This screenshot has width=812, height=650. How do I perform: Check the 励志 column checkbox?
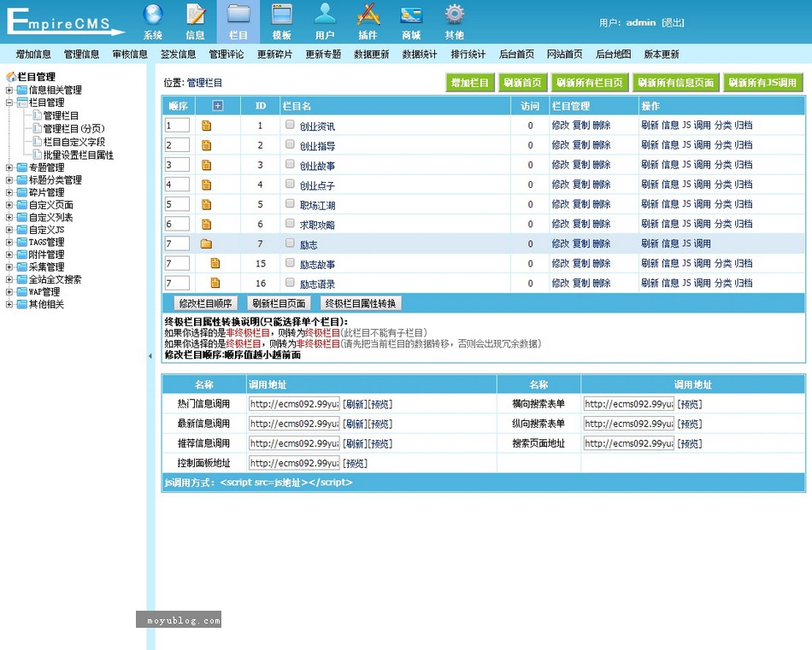tap(290, 243)
